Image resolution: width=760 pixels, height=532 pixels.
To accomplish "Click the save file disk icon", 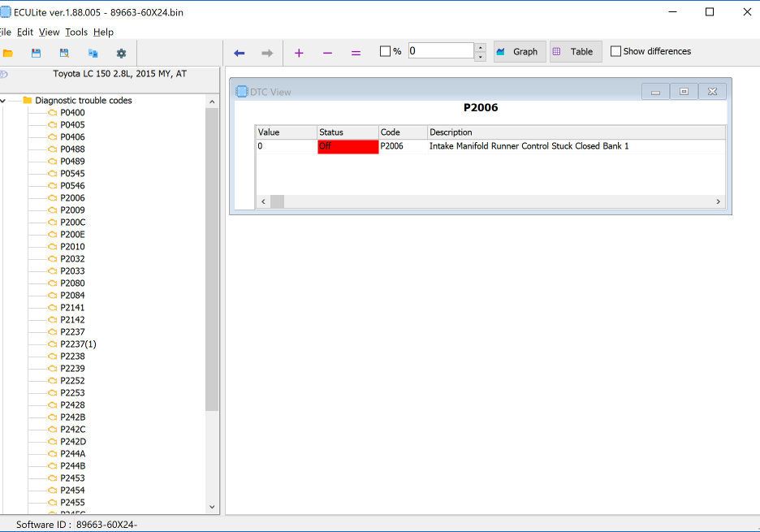I will (x=36, y=54).
